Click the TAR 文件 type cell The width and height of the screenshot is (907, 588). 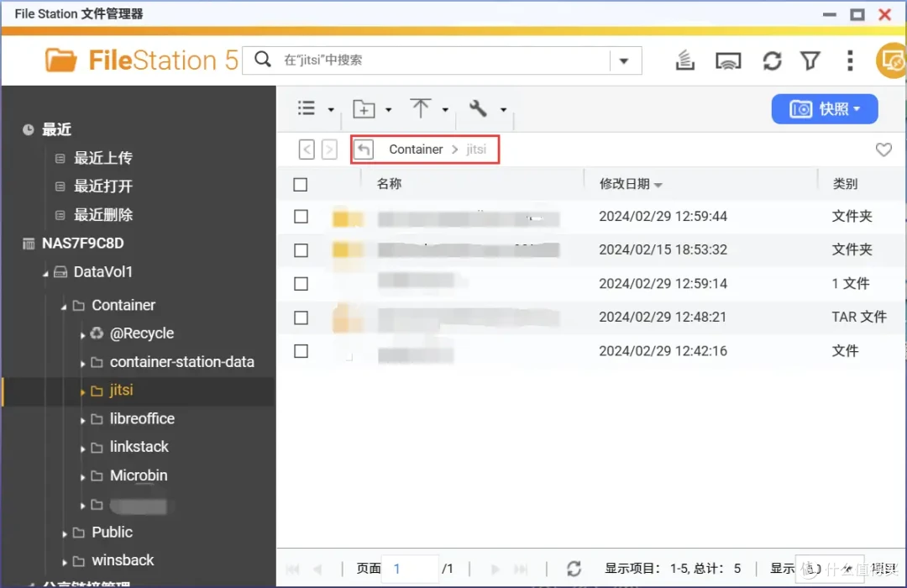click(859, 318)
